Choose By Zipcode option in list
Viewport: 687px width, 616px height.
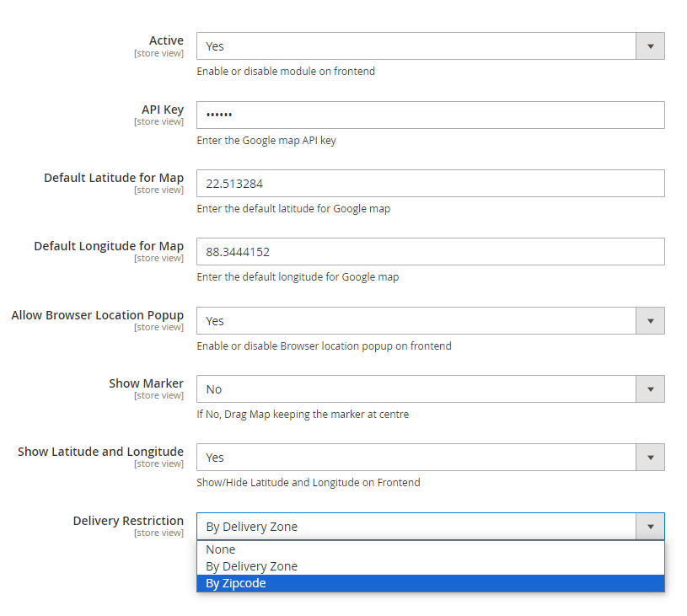point(430,583)
